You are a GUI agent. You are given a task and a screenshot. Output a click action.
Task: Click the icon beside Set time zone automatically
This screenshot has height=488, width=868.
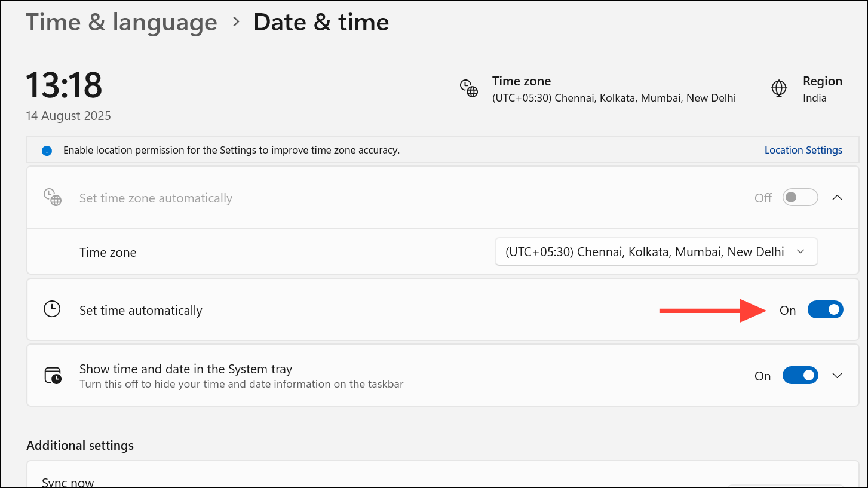[53, 198]
